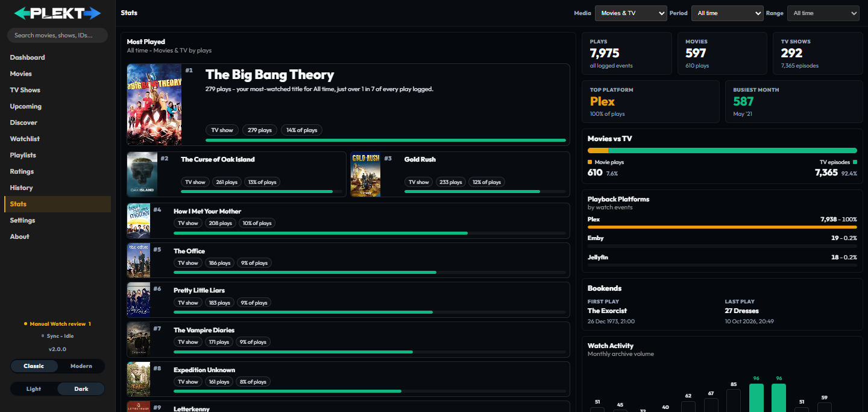Screen dimensions: 868x412
Task: Click Expedition Unknown title
Action: pyautogui.click(x=204, y=370)
